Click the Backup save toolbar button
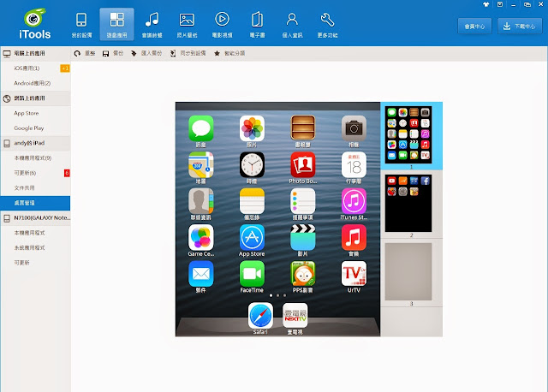The image size is (548, 392). [x=113, y=53]
